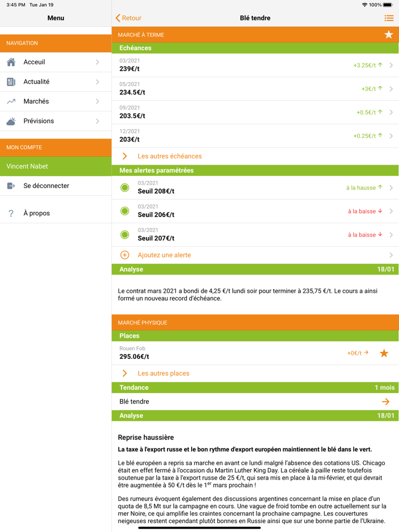
Task: Tap the logout icon beside Se déconnecter
Action: [11, 186]
